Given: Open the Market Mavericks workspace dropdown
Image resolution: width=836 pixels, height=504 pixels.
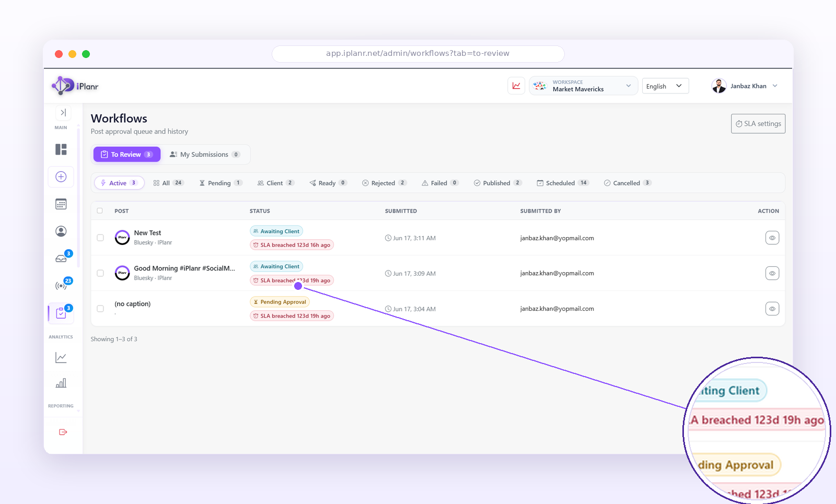Looking at the screenshot, I should 583,86.
